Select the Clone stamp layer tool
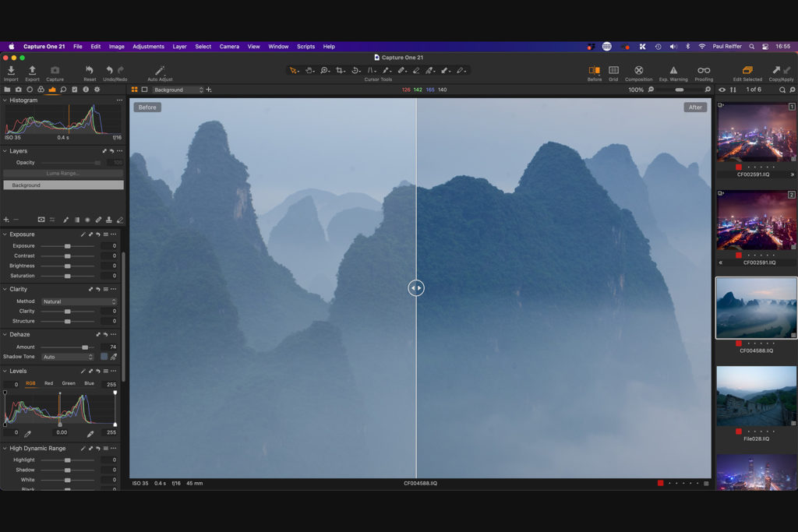The width and height of the screenshot is (798, 532). [x=109, y=220]
